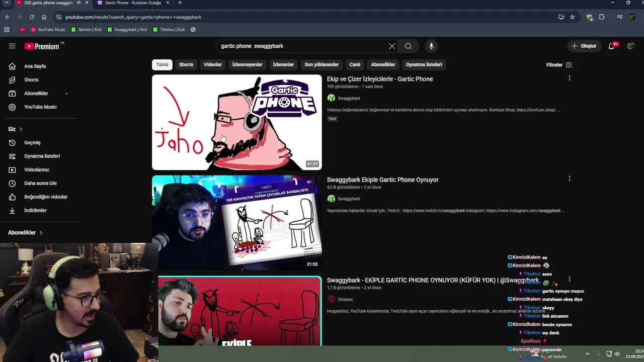The image size is (644, 362).
Task: Select the Tümü filter chip
Action: point(162,65)
